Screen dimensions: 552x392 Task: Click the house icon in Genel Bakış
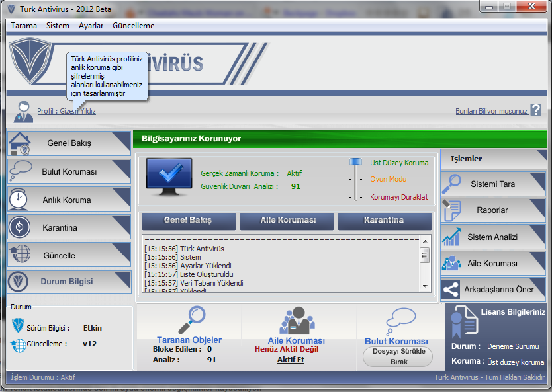coord(20,143)
